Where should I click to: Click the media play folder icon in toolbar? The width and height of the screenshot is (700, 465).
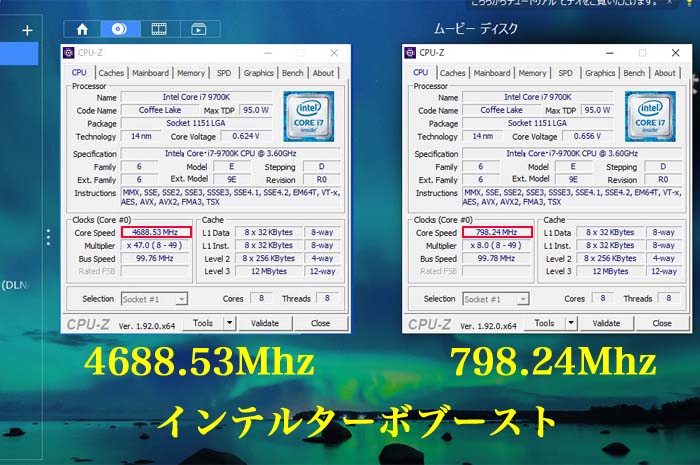point(199,29)
